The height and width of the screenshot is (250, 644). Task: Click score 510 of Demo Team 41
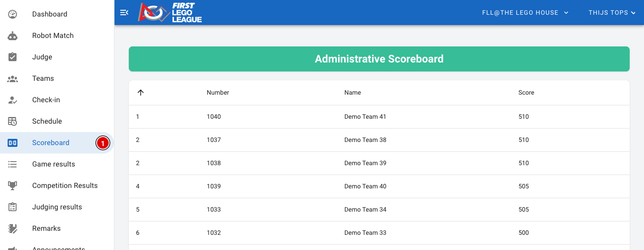point(524,117)
